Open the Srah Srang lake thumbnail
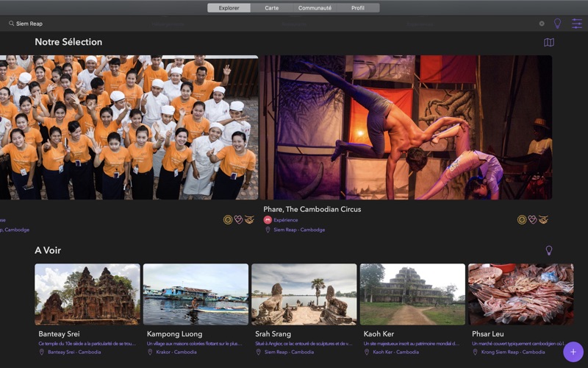This screenshot has width=588, height=368. click(x=304, y=294)
